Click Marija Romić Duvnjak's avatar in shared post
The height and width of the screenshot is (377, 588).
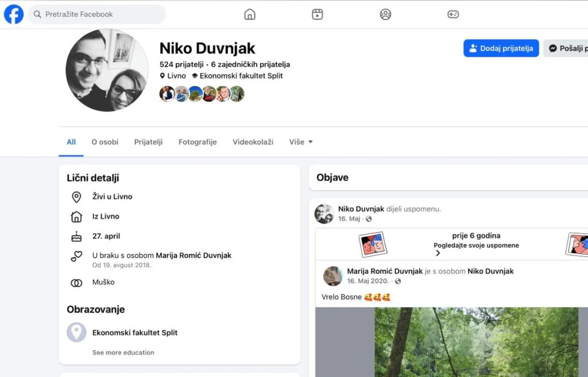[x=333, y=276]
